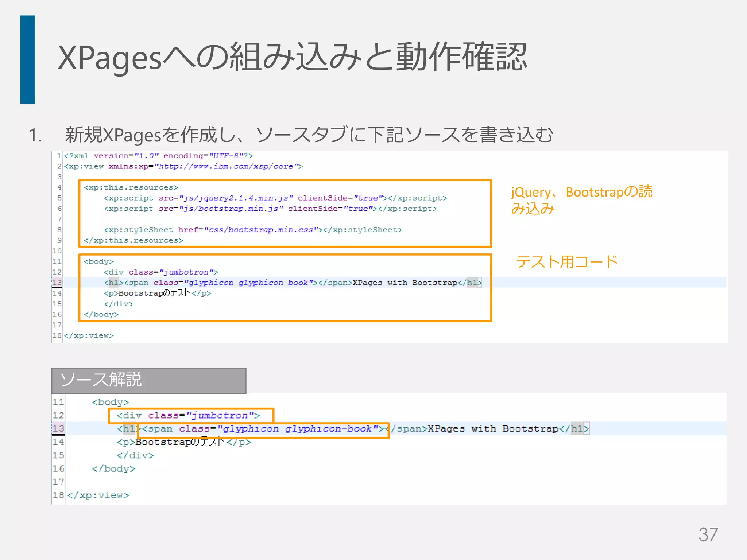Screen dimensions: 747x560
Task: Click the slide page number 37
Action: pyautogui.click(x=708, y=534)
